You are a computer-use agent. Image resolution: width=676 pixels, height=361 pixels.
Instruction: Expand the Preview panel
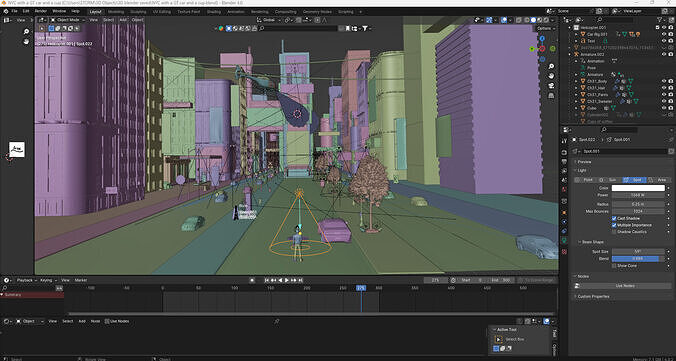pyautogui.click(x=585, y=162)
